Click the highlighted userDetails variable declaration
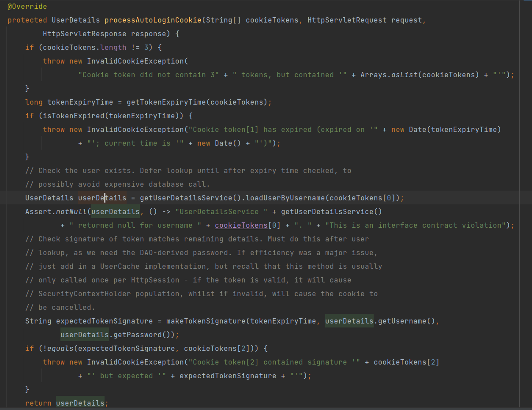 click(x=102, y=198)
